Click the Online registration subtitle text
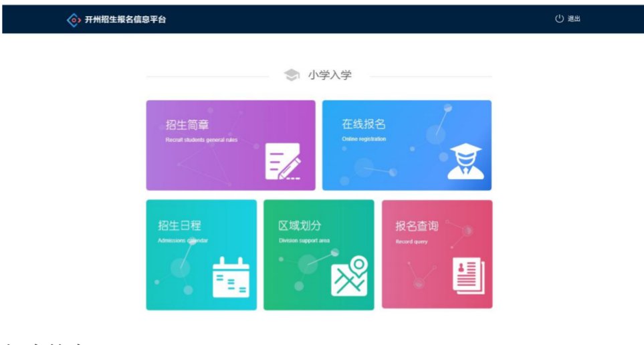The width and height of the screenshot is (644, 345). coord(364,139)
